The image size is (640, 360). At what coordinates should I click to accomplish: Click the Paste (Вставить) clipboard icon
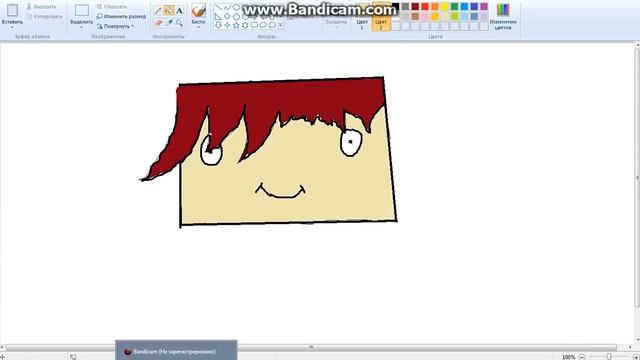click(12, 10)
